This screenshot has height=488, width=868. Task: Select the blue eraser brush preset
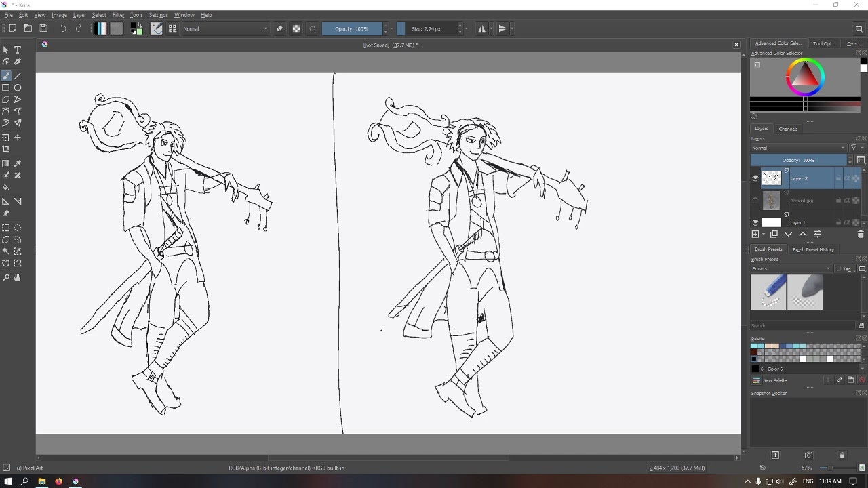click(768, 292)
